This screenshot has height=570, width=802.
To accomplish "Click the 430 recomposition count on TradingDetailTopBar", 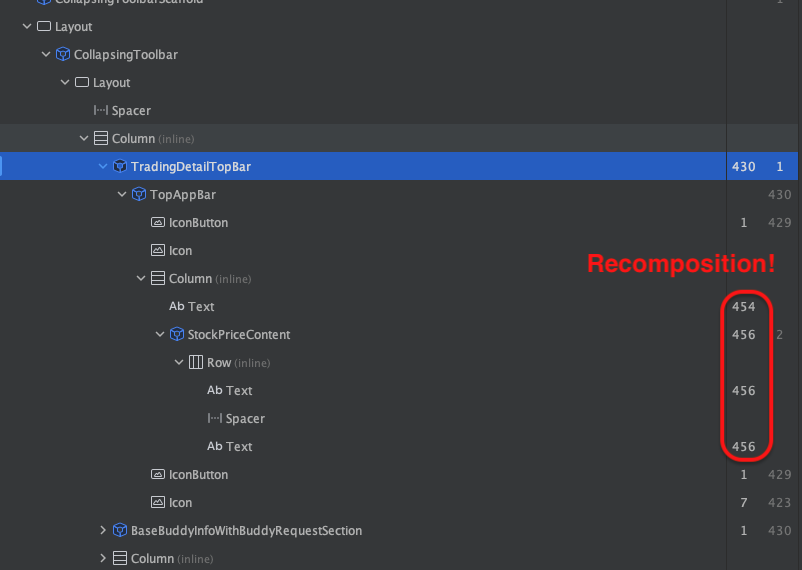I will [x=743, y=167].
